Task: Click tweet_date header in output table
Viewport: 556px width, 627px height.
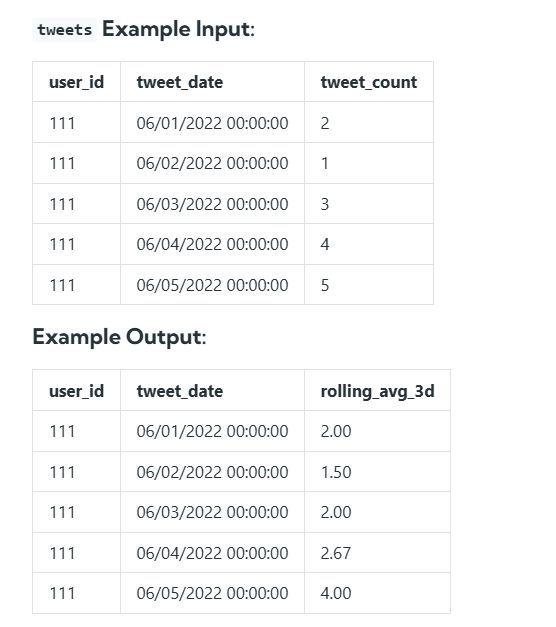Action: point(180,391)
